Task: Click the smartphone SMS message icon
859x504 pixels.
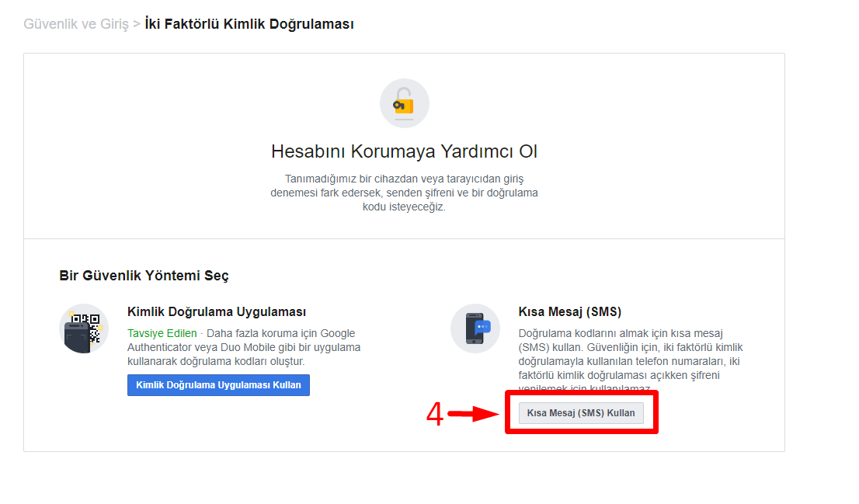Action: (475, 328)
